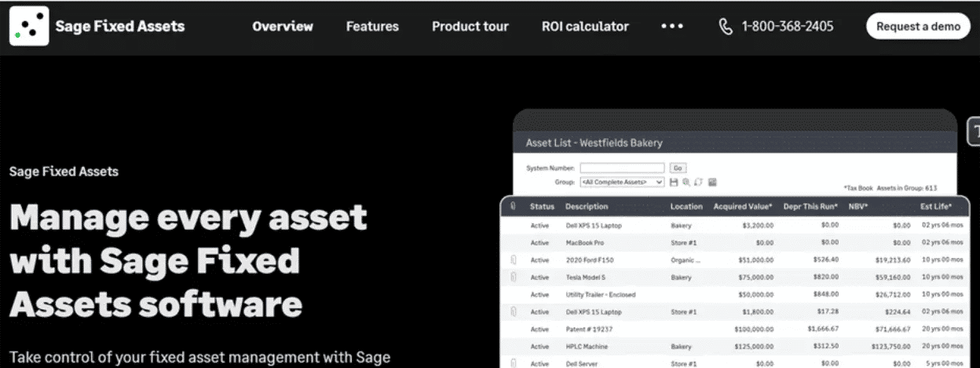The width and height of the screenshot is (980, 368).
Task: Click the Organic ... location cell
Action: coord(686,259)
